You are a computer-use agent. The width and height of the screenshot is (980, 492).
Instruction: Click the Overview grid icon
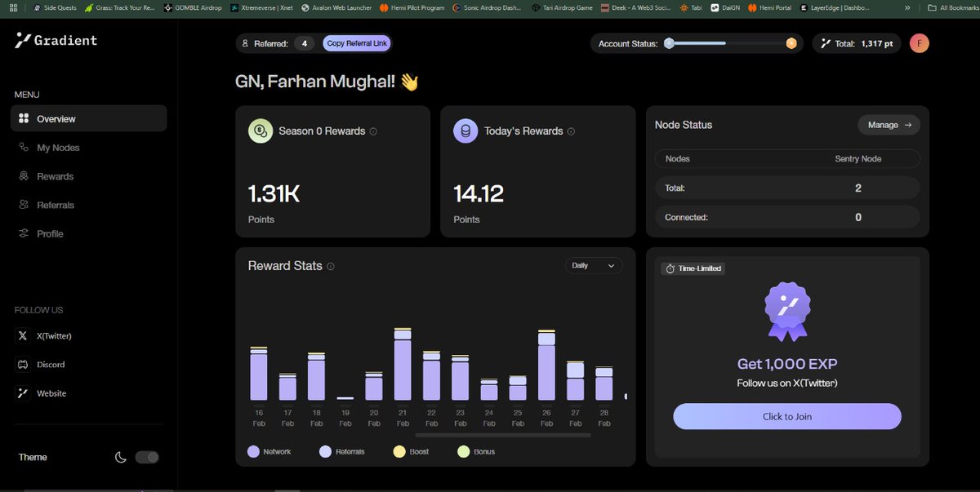pyautogui.click(x=24, y=118)
